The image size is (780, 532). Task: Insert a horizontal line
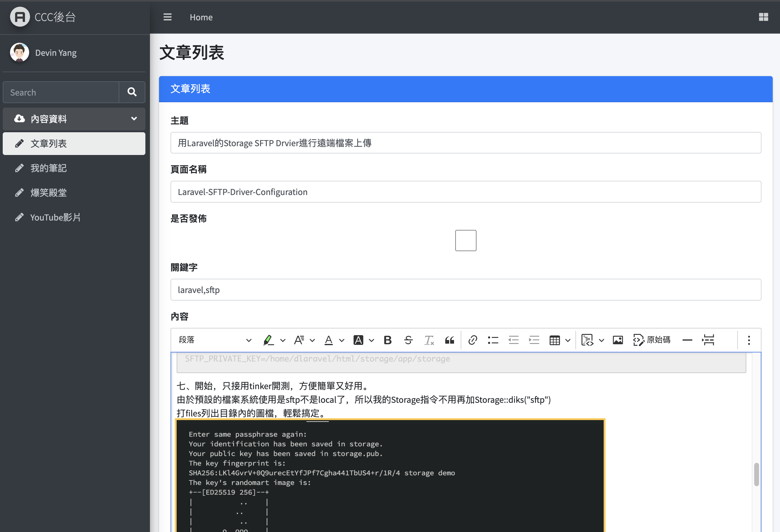[x=687, y=340]
